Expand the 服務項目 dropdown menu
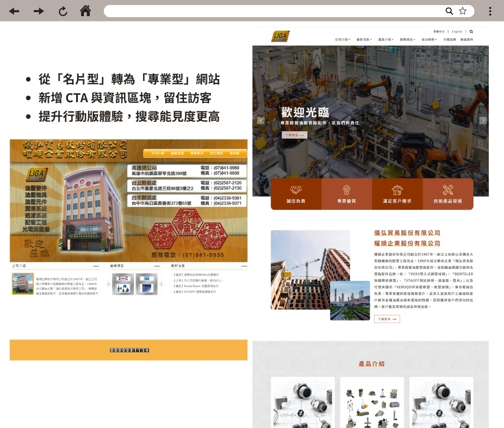Viewport: 504px width, 428px height. click(407, 39)
